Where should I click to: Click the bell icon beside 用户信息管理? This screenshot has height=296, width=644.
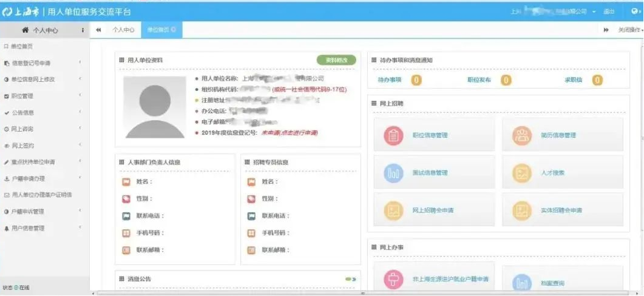[6, 228]
